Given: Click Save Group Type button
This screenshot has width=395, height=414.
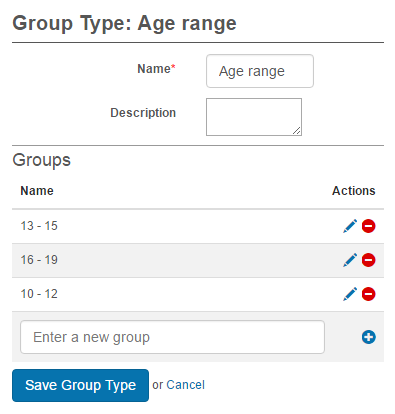Looking at the screenshot, I should pyautogui.click(x=80, y=385).
